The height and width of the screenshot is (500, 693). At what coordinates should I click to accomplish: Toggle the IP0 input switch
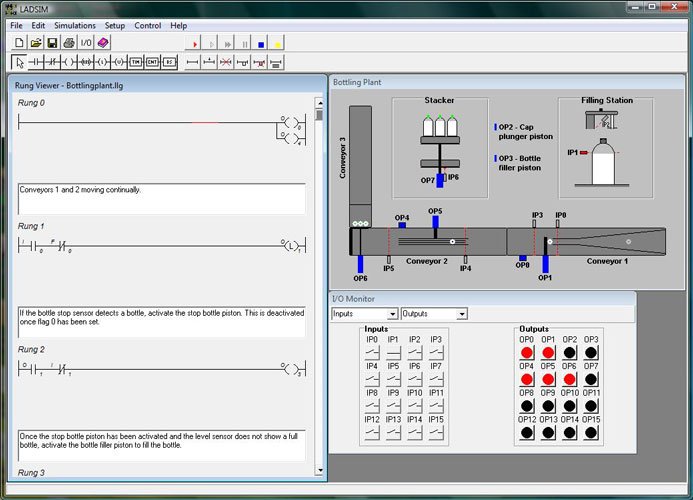pyautogui.click(x=372, y=353)
